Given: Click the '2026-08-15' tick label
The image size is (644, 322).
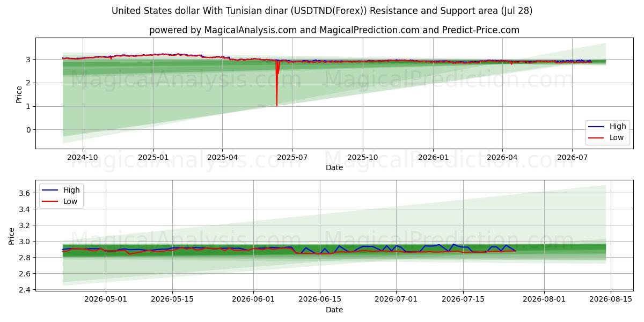Looking at the screenshot, I should 611,299.
